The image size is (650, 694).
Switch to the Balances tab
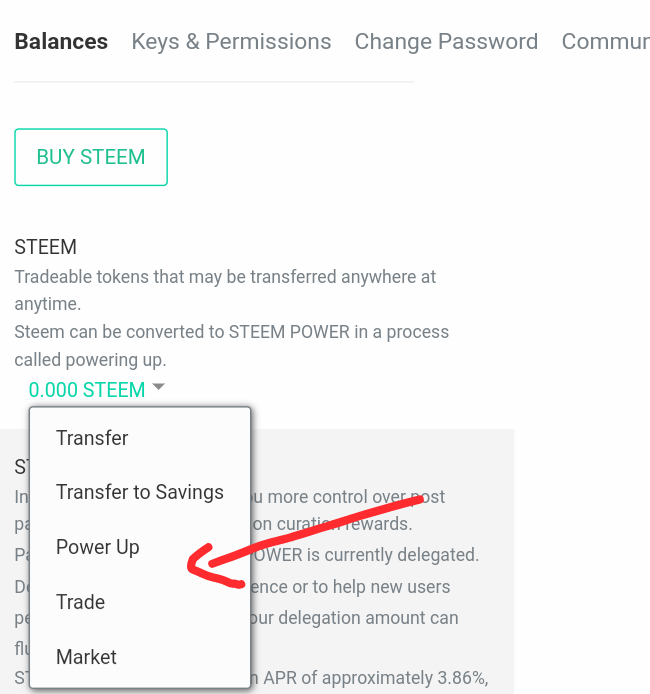click(61, 42)
